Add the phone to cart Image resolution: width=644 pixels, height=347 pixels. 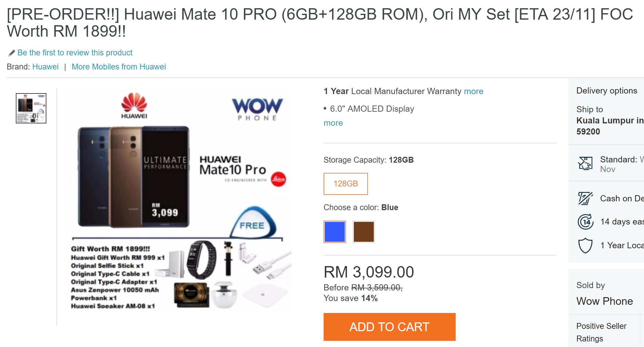(389, 327)
